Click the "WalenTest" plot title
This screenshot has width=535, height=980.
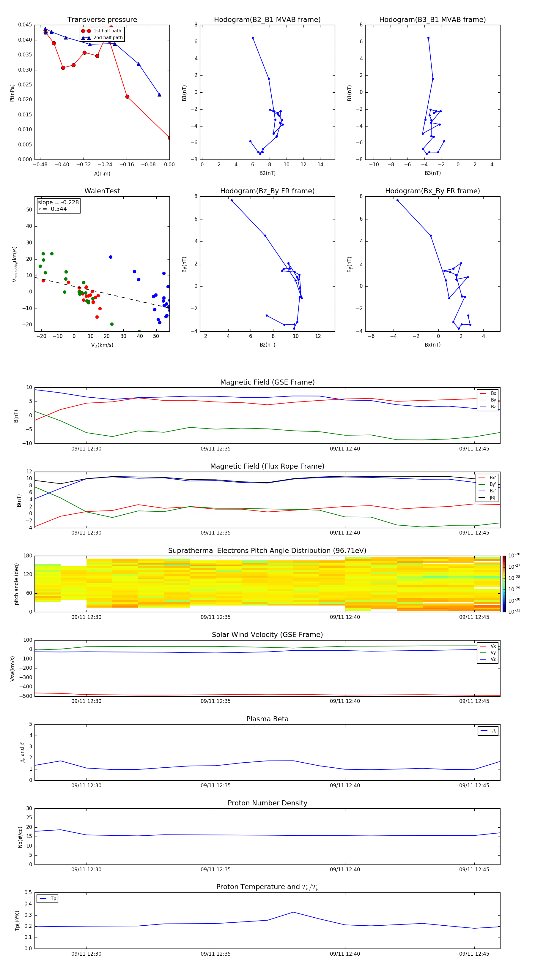(102, 191)
